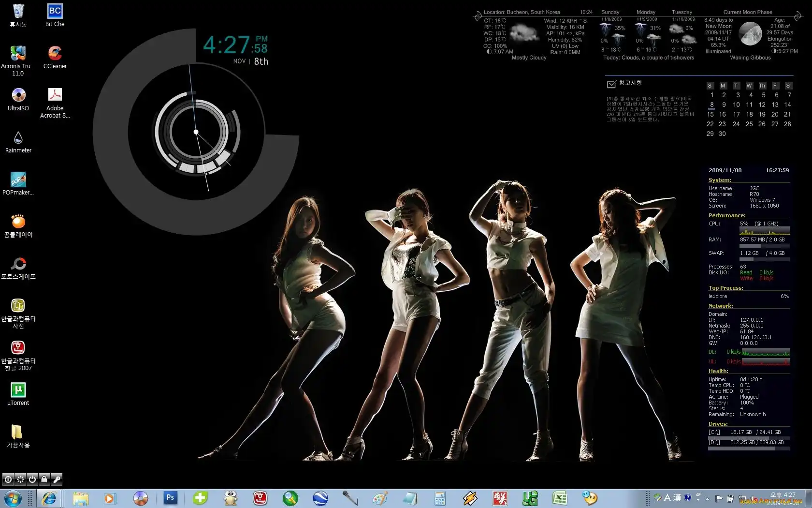Image resolution: width=812 pixels, height=508 pixels.
Task: Expand hidden system tray icons arrow
Action: [x=707, y=498]
